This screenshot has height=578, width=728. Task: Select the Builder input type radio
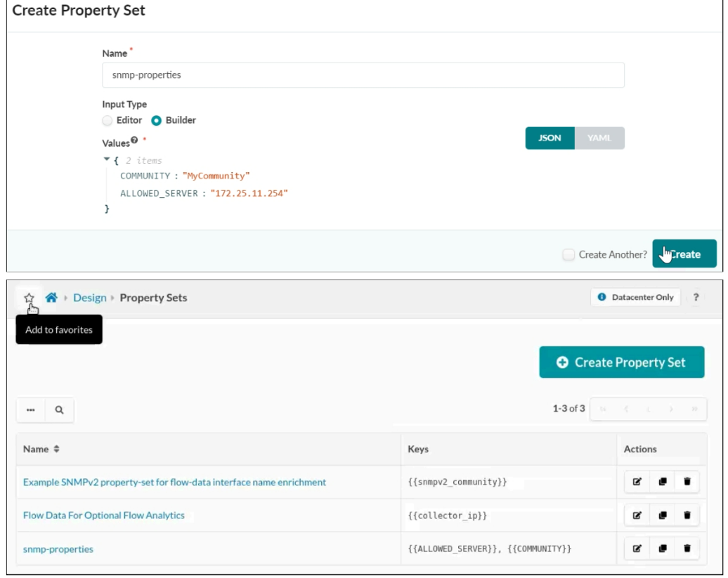(x=157, y=120)
